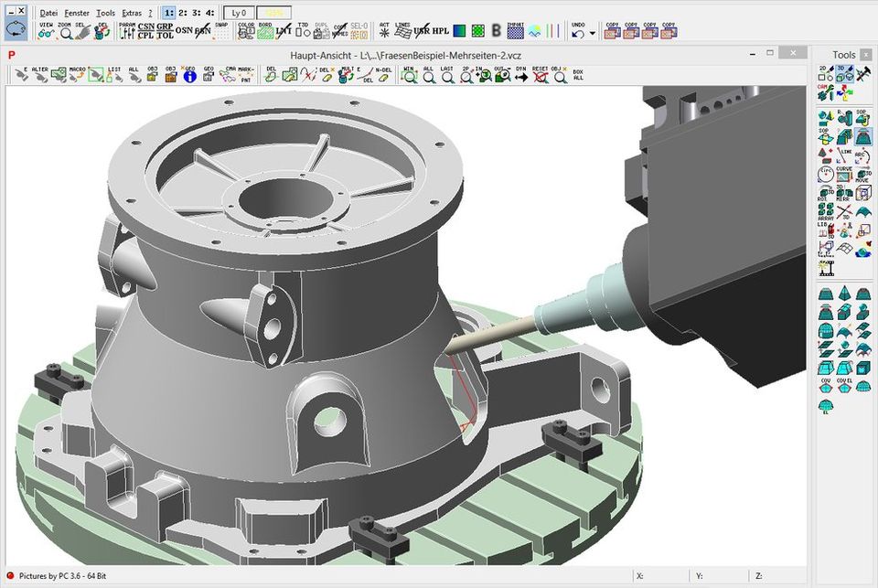Click the DEL trash bin tool

pos(102,31)
